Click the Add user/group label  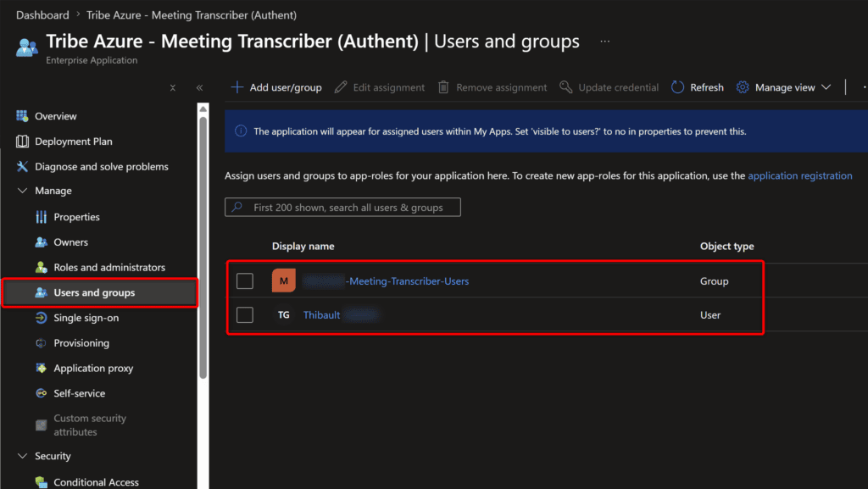[x=286, y=87]
